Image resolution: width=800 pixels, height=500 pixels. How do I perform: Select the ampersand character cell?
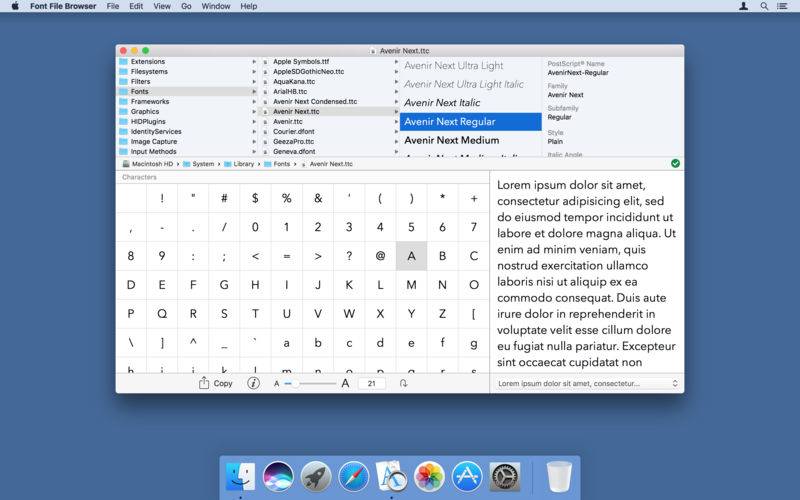click(318, 198)
